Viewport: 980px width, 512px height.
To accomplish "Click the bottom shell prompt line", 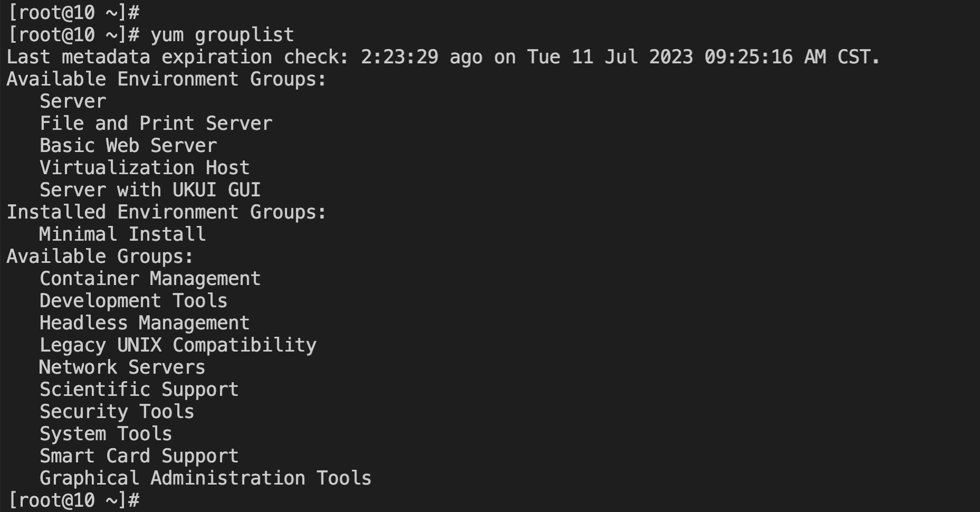I will (x=74, y=500).
